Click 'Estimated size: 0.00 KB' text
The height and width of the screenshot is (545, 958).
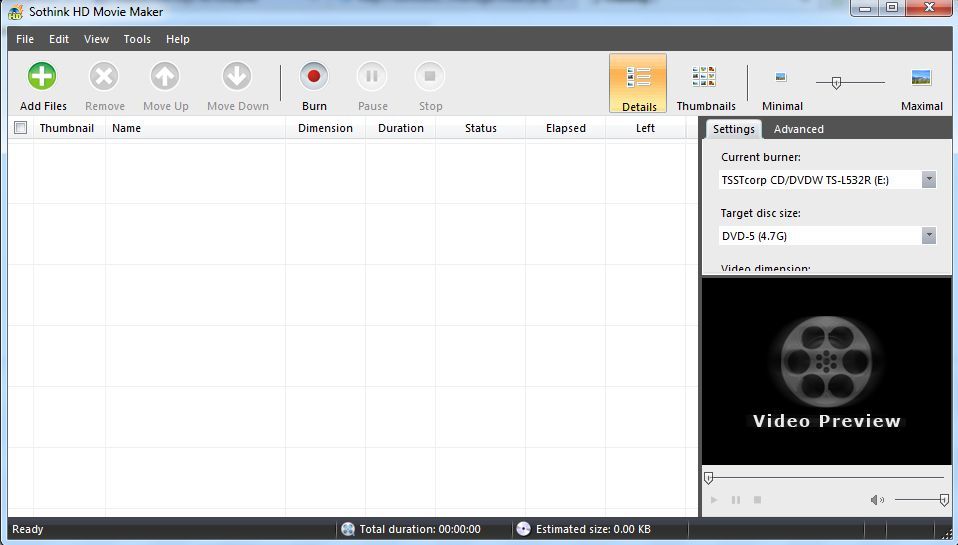(x=593, y=529)
